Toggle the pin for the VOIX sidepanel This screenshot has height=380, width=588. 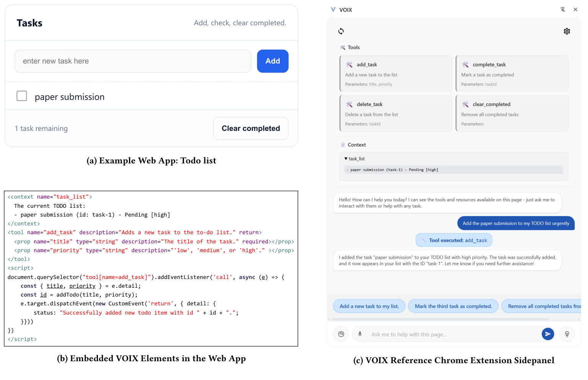[563, 9]
